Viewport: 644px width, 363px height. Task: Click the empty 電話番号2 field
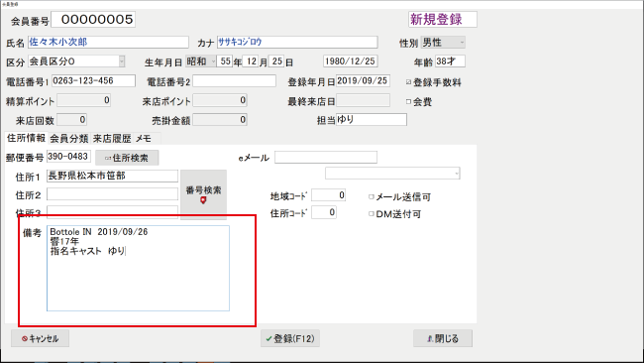235,80
